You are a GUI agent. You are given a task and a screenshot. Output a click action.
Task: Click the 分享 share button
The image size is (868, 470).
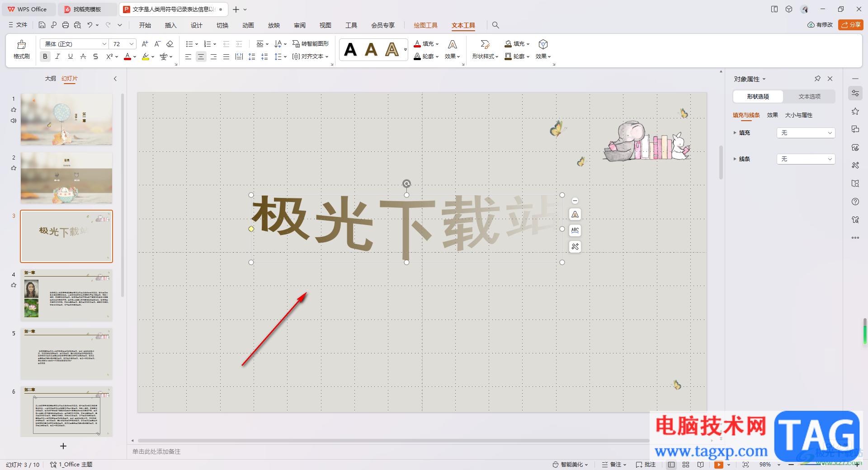coord(850,25)
